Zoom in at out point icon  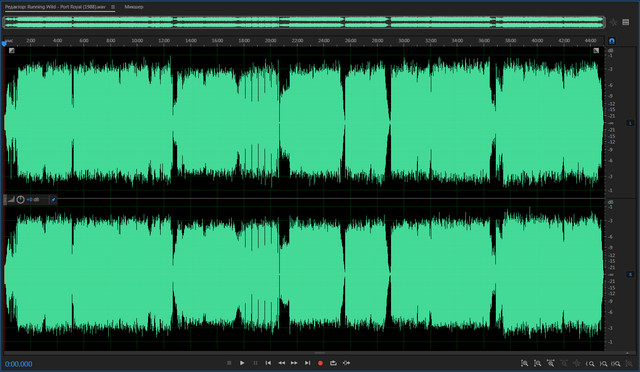603,363
